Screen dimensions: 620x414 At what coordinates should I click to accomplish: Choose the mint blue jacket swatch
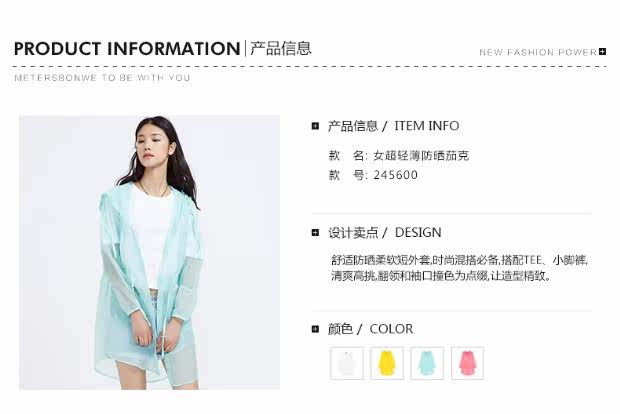[427, 363]
